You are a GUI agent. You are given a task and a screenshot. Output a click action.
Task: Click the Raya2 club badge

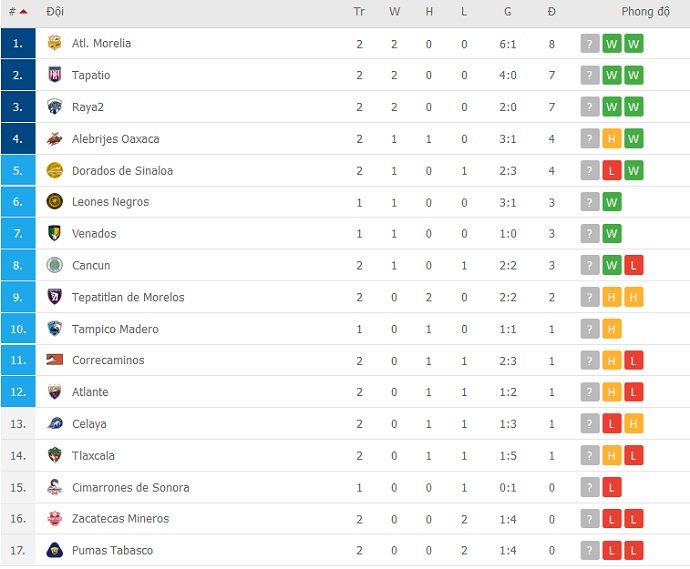55,107
